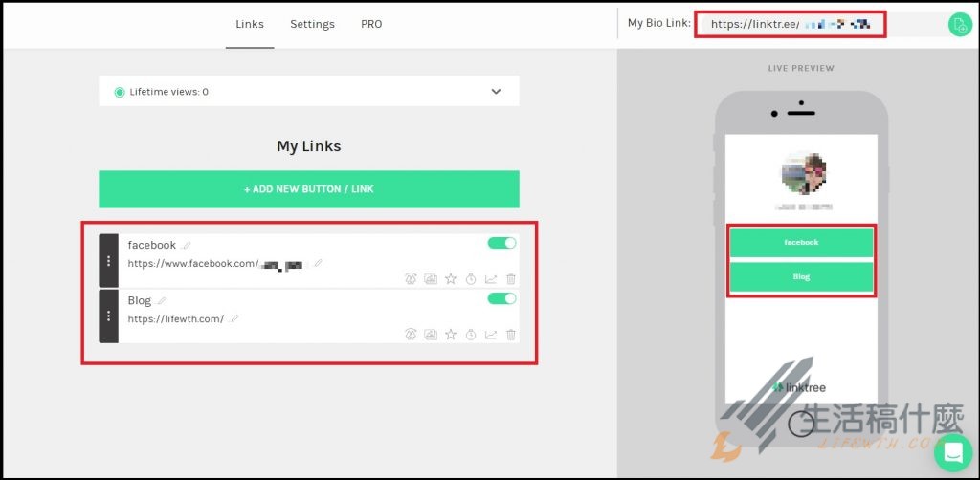
Task: Expand the Lifetime views panel
Action: coord(496,92)
